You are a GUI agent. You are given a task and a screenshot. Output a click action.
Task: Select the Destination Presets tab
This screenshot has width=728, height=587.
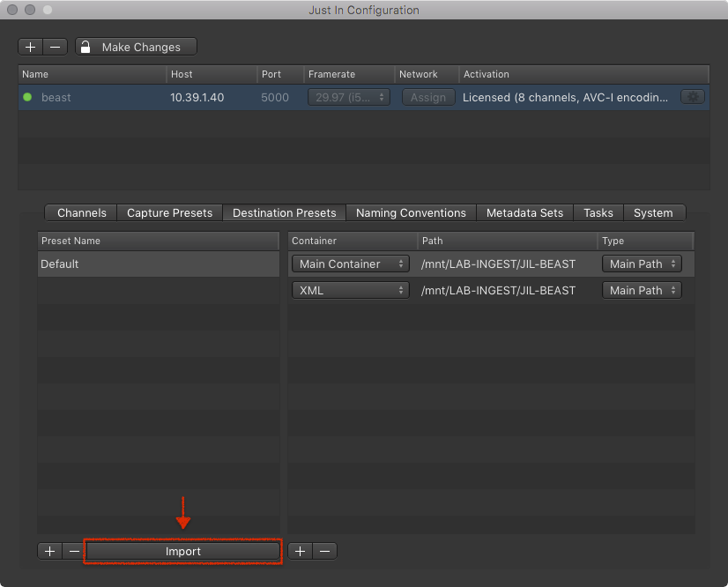coord(284,212)
